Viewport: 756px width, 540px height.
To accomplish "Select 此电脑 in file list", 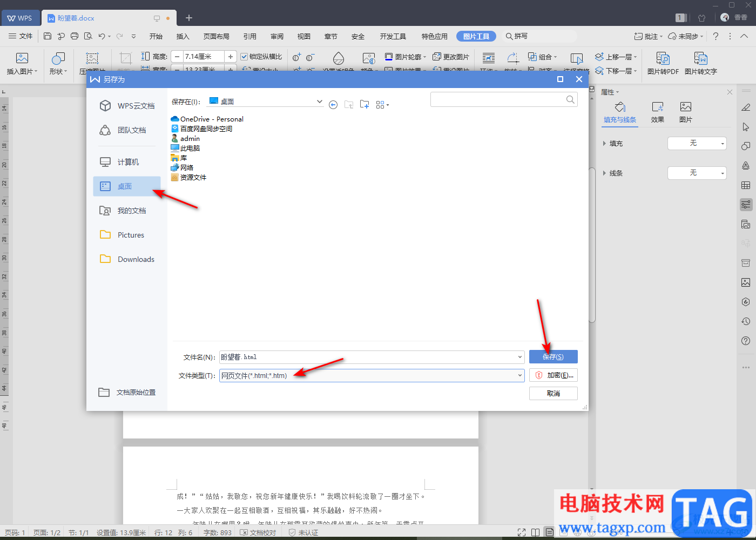I will 185,148.
